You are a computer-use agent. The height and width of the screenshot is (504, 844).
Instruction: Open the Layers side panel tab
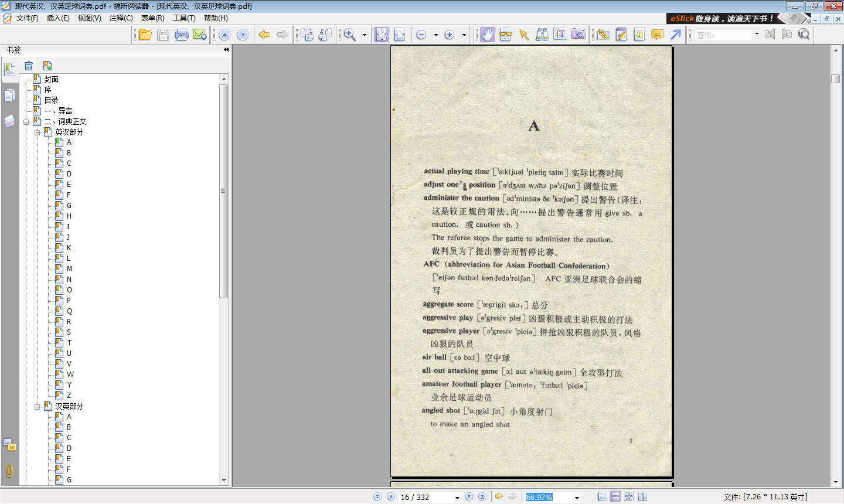(9, 121)
